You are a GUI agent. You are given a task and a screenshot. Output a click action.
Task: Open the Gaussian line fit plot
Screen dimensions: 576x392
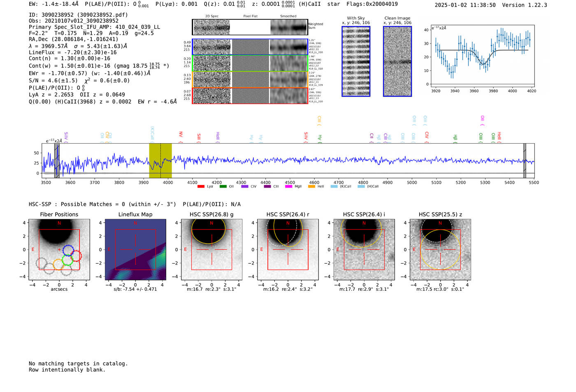483,56
